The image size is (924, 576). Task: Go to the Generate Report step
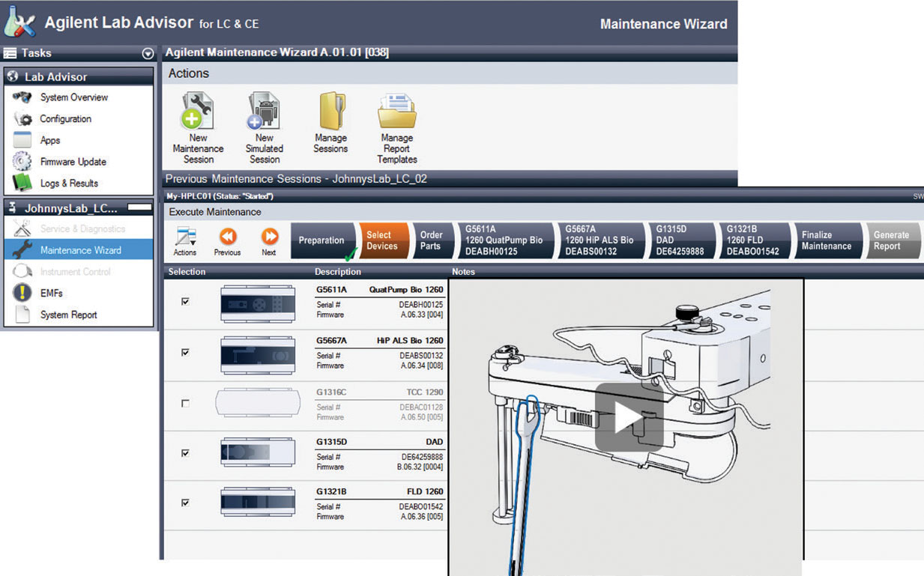[x=893, y=240]
